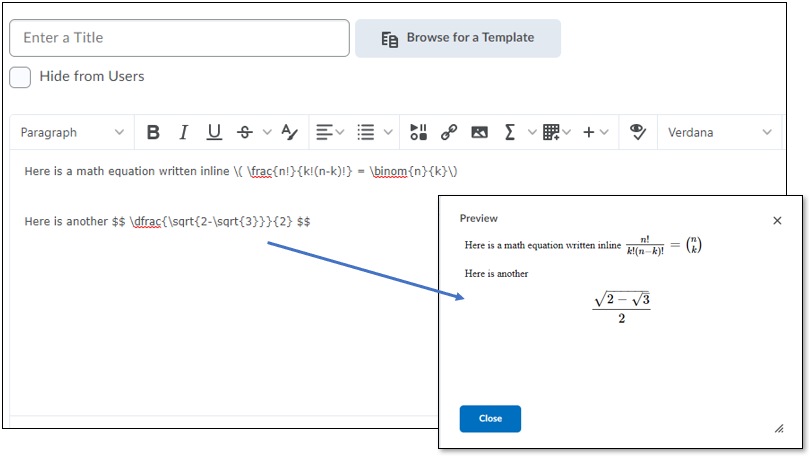Viewport: 809px width, 456px height.
Task: Check the Hide from Users checkbox
Action: click(x=20, y=77)
